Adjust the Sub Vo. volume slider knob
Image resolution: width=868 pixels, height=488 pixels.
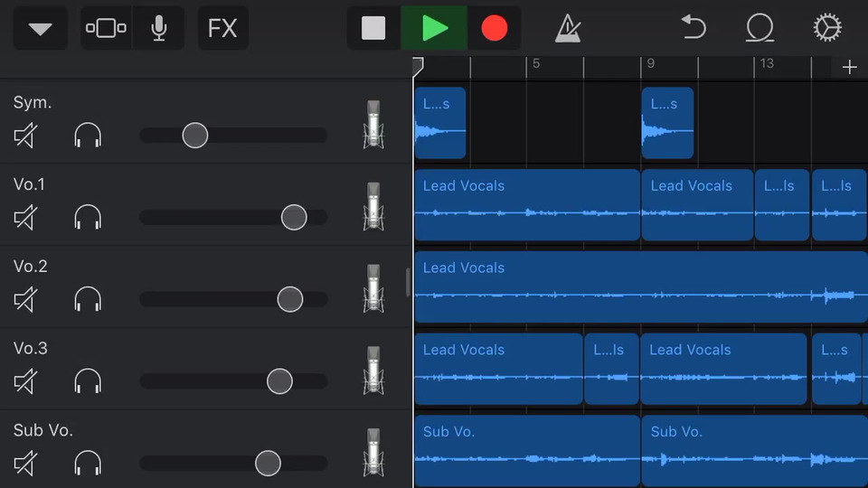pos(268,463)
